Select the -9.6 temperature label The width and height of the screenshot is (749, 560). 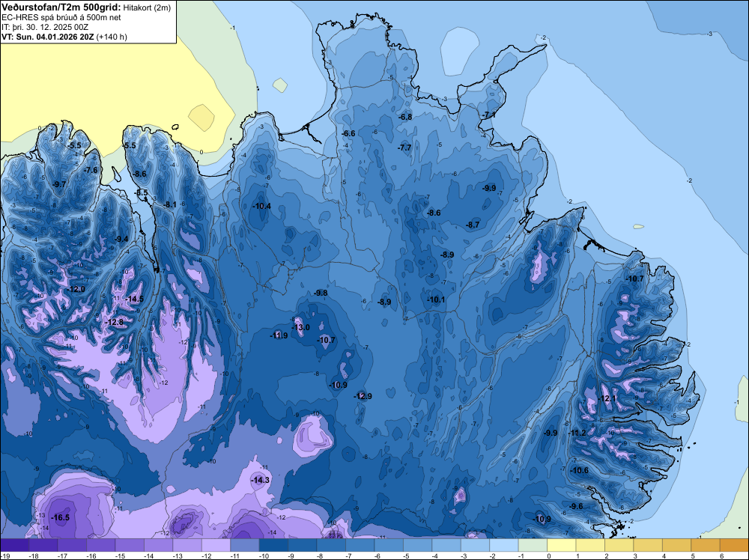pyautogui.click(x=576, y=507)
